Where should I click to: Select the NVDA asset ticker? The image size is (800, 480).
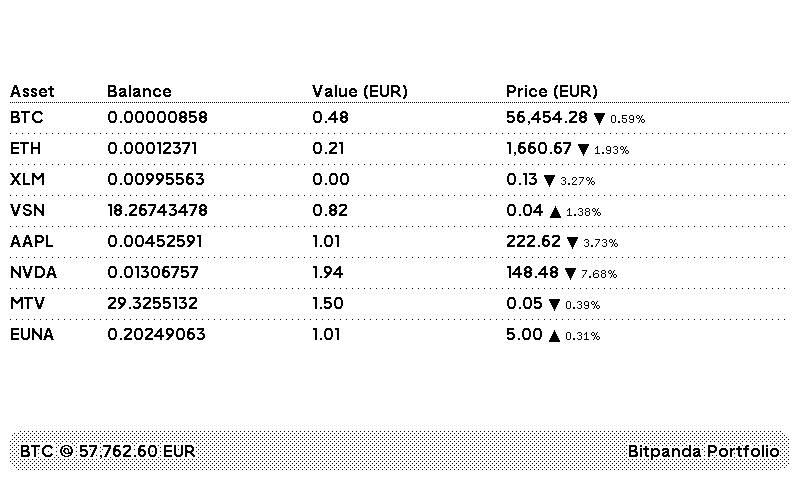point(33,273)
